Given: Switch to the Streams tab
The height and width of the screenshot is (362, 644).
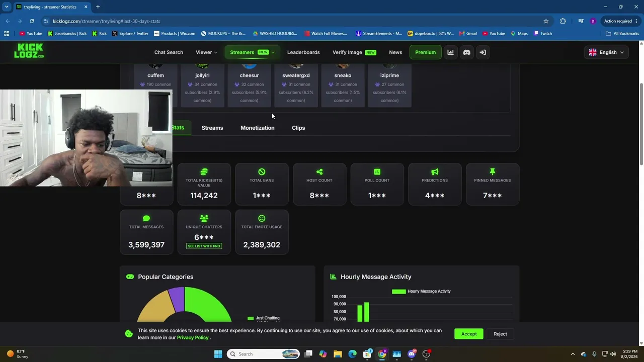Looking at the screenshot, I should click(x=212, y=128).
